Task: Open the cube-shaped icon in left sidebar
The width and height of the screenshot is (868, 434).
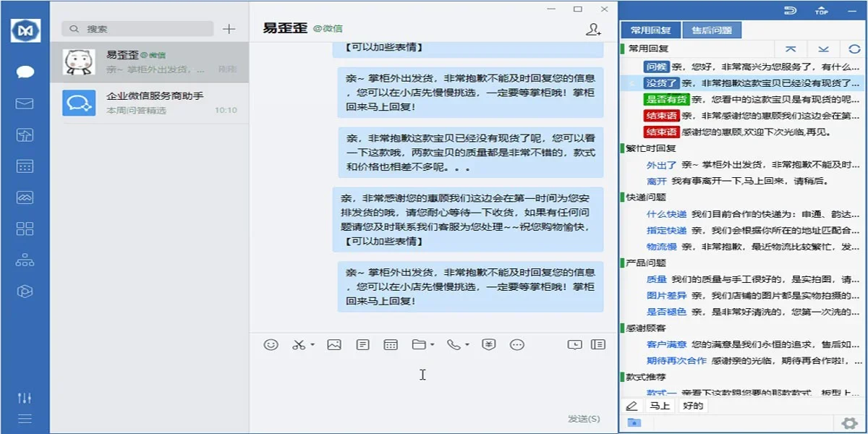Action: [25, 291]
